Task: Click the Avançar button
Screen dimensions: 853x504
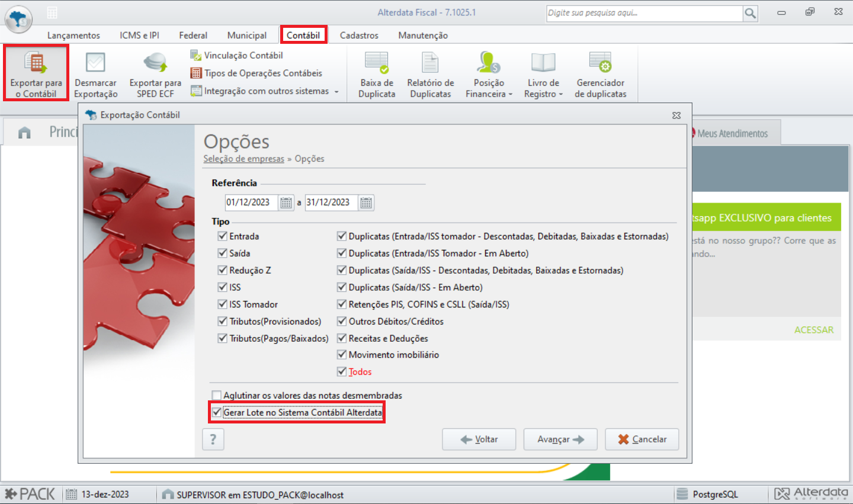Action: click(x=560, y=439)
